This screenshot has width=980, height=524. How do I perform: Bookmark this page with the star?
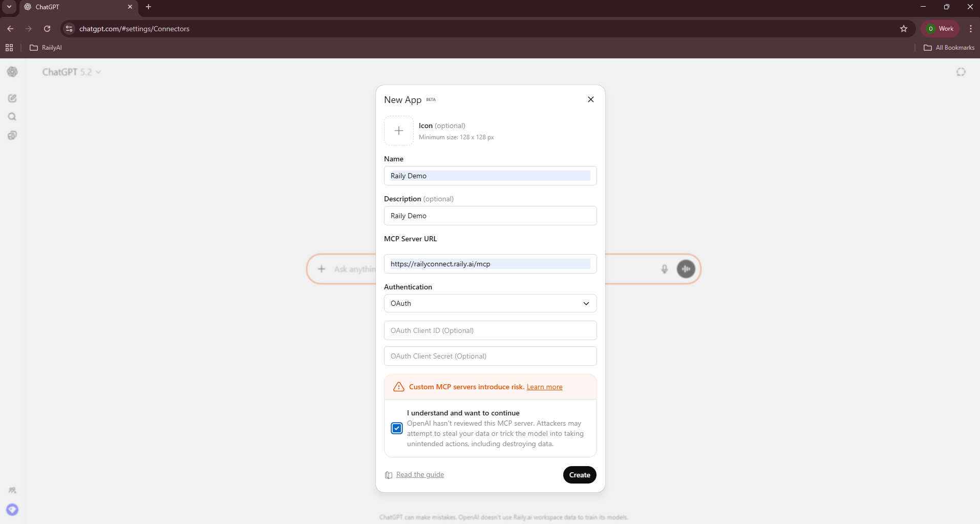[904, 29]
